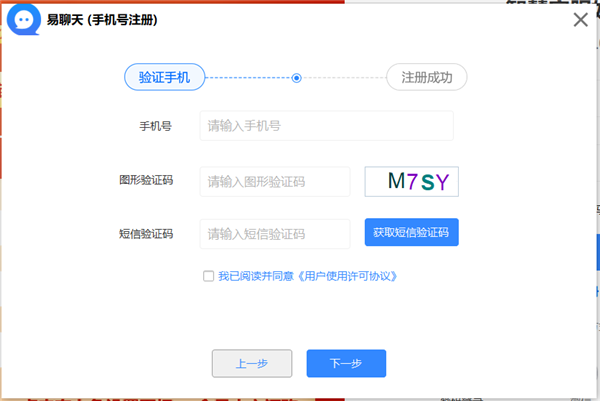Click the 易聊天 chat bubble logo icon

(24, 20)
